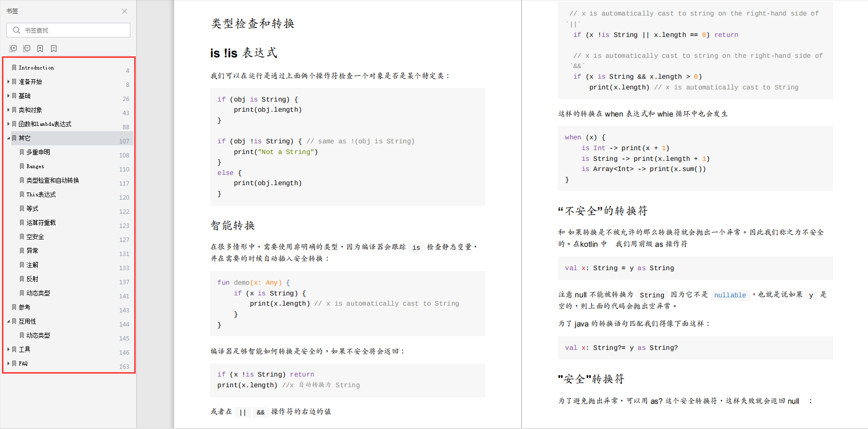The height and width of the screenshot is (429, 868).
Task: Click the 智能转换 section heading
Action: tap(232, 225)
